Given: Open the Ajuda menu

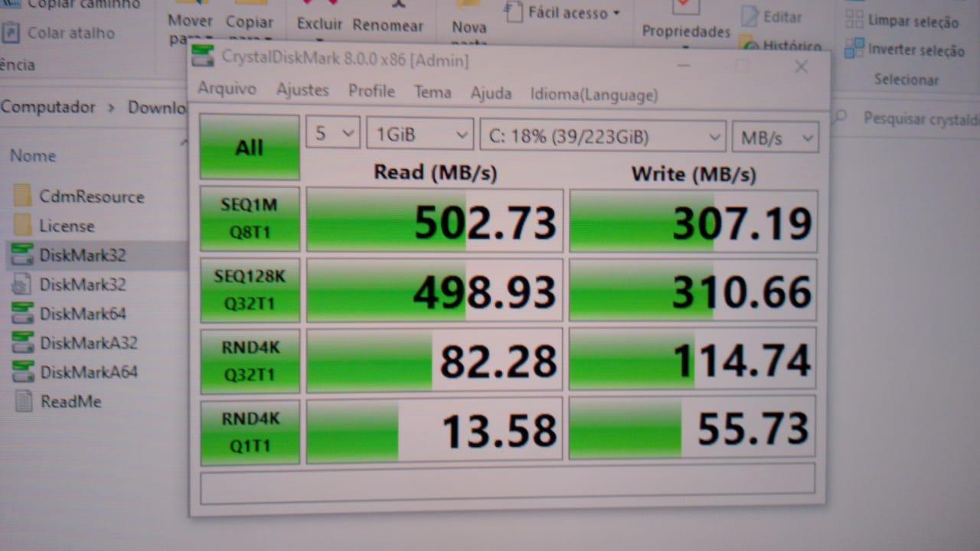Looking at the screenshot, I should (x=491, y=93).
